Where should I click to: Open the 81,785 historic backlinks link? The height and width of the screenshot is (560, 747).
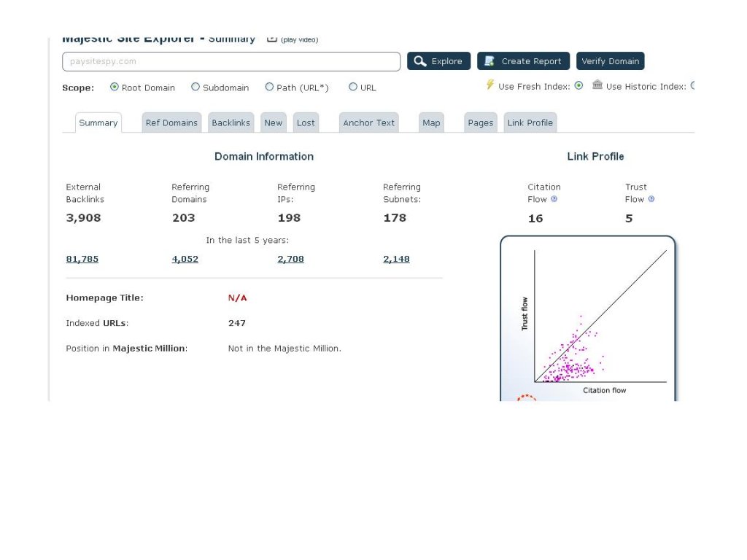click(x=82, y=259)
